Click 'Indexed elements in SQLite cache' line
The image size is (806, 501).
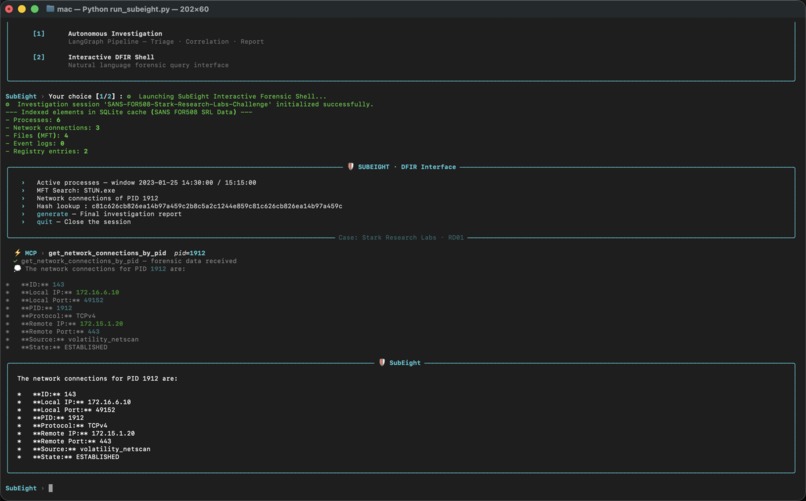129,112
